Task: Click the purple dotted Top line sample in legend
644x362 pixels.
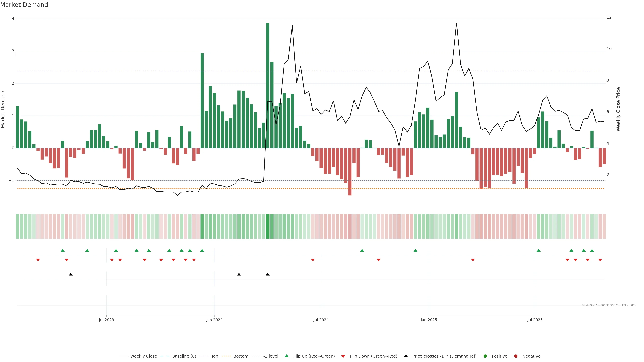Action: click(x=204, y=356)
